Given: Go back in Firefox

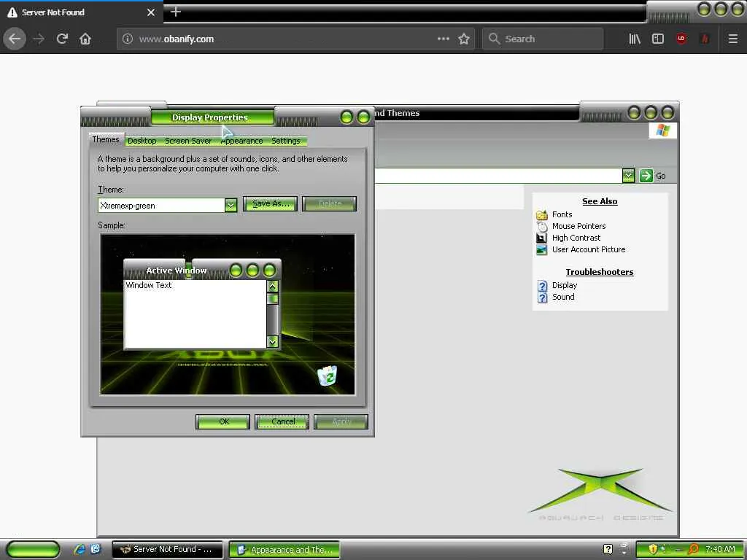Looking at the screenshot, I should click(15, 39).
